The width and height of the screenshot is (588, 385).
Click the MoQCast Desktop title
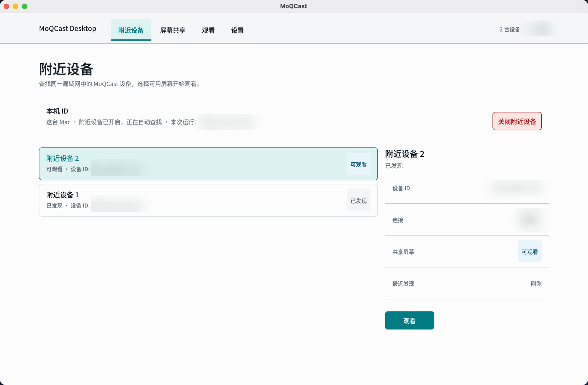(x=68, y=29)
